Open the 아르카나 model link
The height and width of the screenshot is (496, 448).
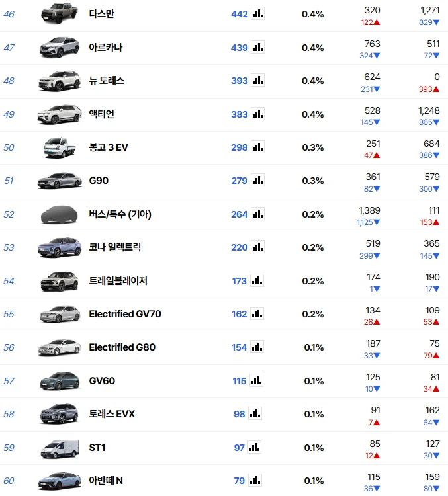106,47
